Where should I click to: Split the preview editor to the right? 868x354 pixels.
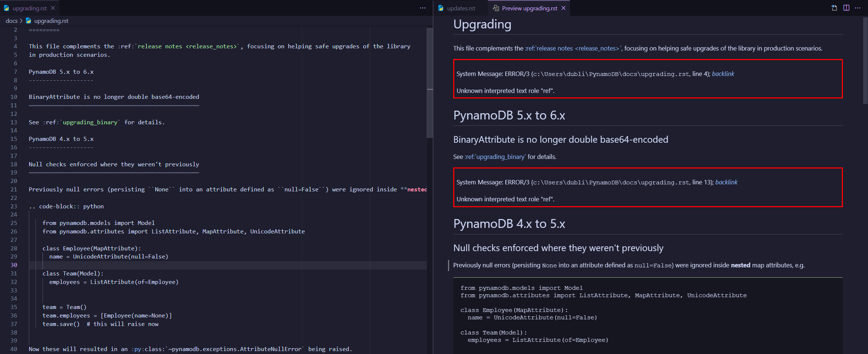click(x=846, y=8)
